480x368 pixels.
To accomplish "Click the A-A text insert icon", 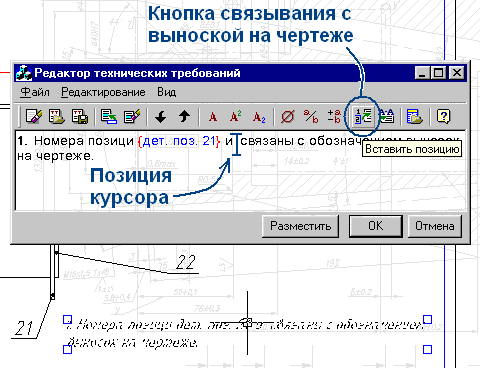I will click(387, 117).
